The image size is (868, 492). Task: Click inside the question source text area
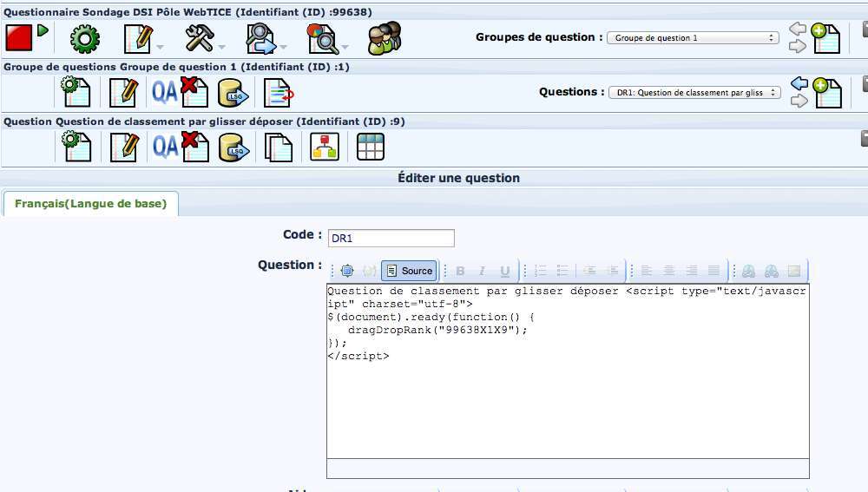(x=568, y=371)
